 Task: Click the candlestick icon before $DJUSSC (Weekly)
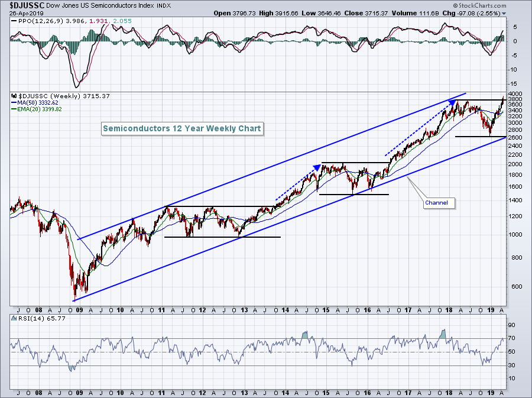(14, 96)
